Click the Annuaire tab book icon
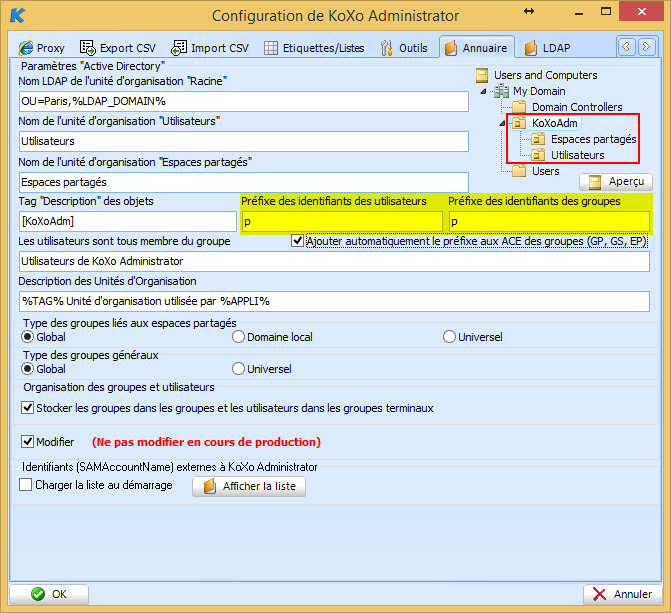 click(x=450, y=48)
